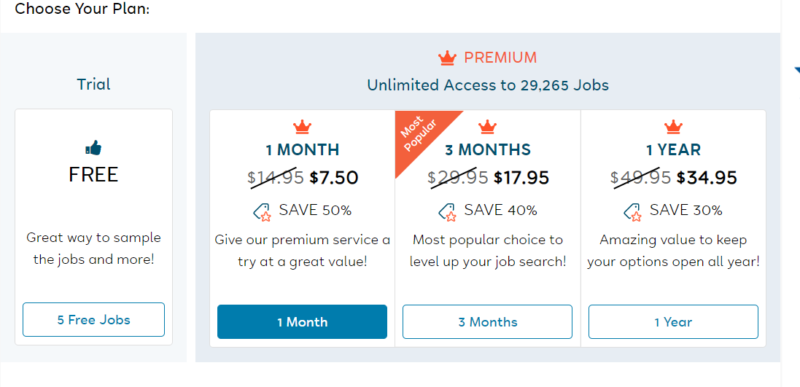Click the Most Popular corner ribbon
Viewport: 800px width, 387px height.
pyautogui.click(x=419, y=135)
